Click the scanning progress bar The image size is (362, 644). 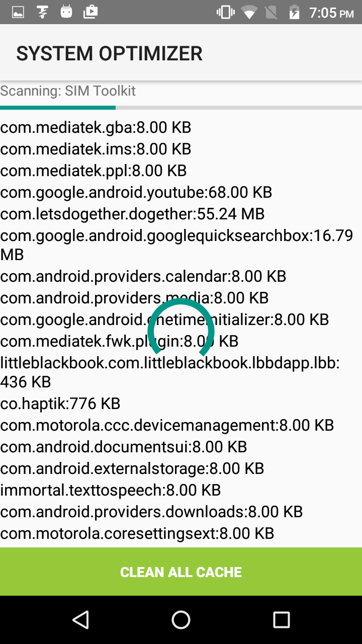click(x=181, y=108)
